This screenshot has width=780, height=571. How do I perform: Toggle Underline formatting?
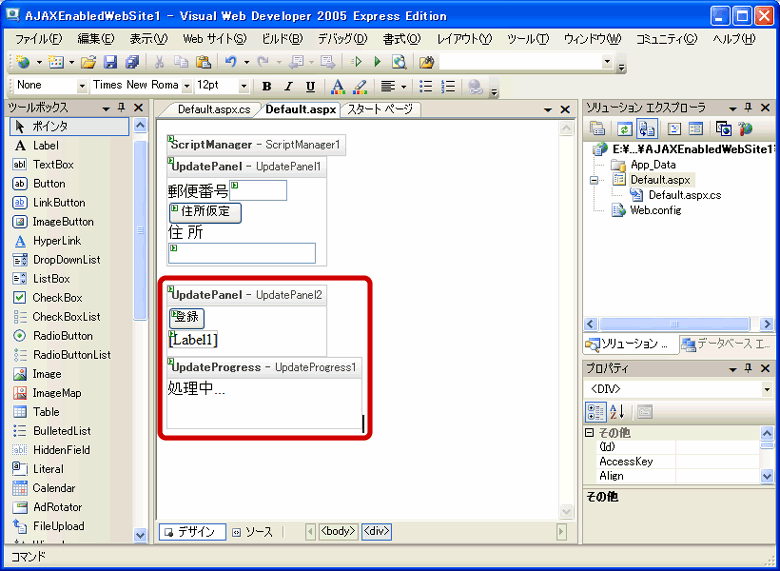coord(310,87)
